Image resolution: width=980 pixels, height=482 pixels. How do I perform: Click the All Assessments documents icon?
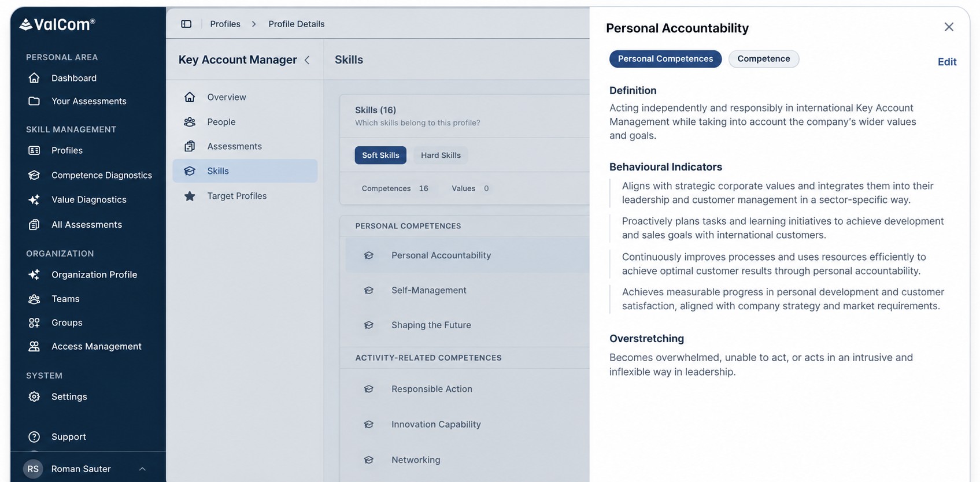click(x=34, y=224)
